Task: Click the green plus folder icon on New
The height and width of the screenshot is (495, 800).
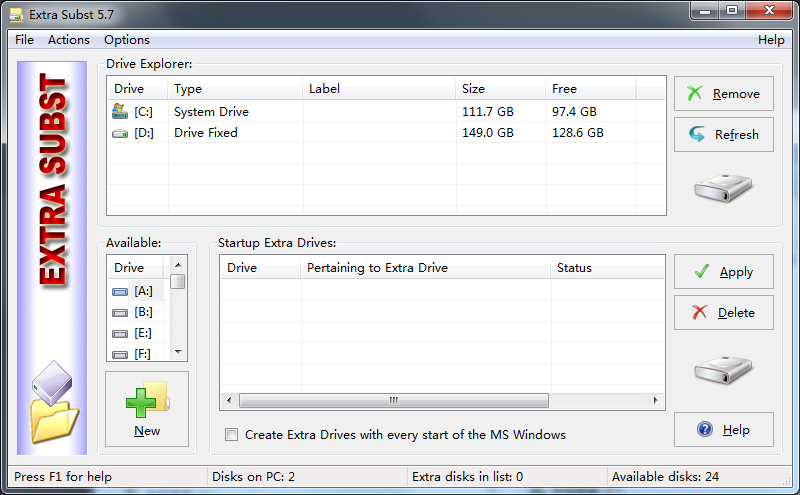Action: [x=147, y=400]
